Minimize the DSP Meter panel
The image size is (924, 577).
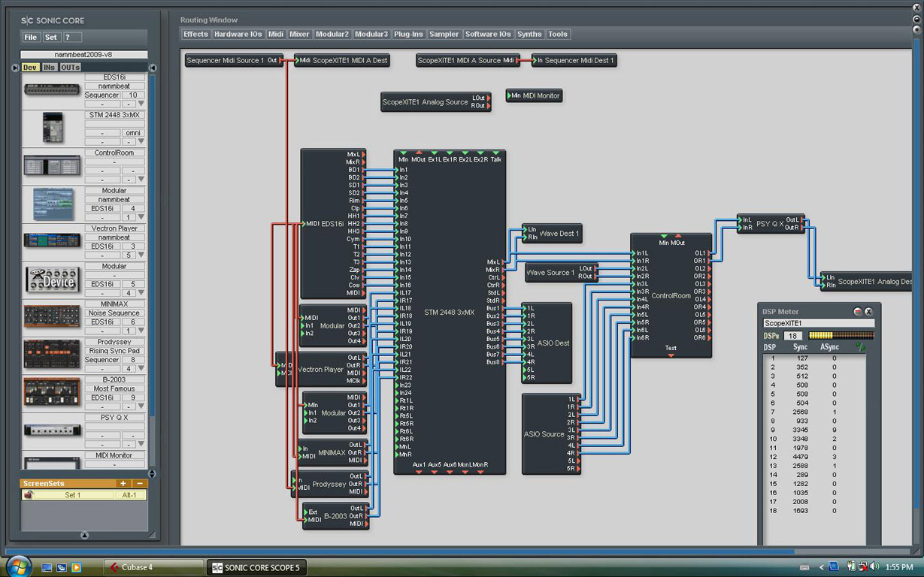(x=858, y=311)
